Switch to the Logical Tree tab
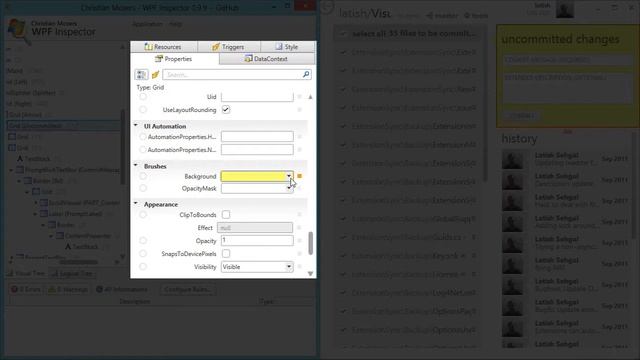 point(72,273)
